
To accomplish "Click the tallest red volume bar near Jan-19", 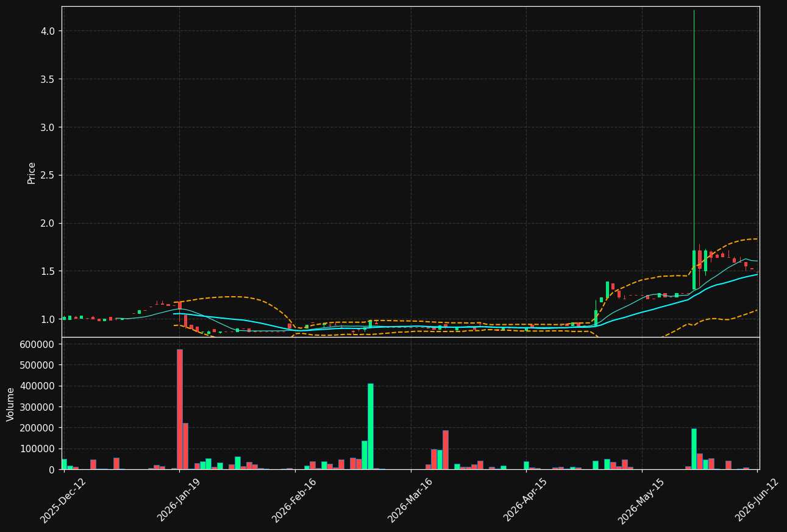I will [180, 410].
